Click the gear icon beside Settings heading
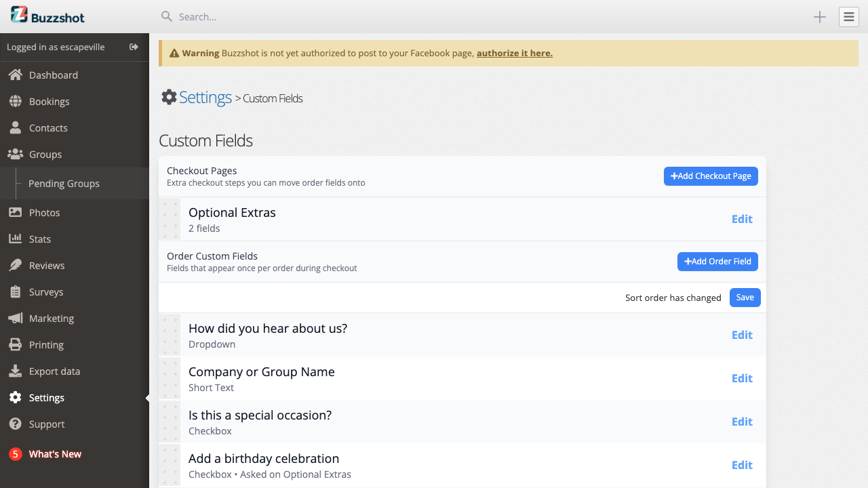868x488 pixels. (x=169, y=97)
